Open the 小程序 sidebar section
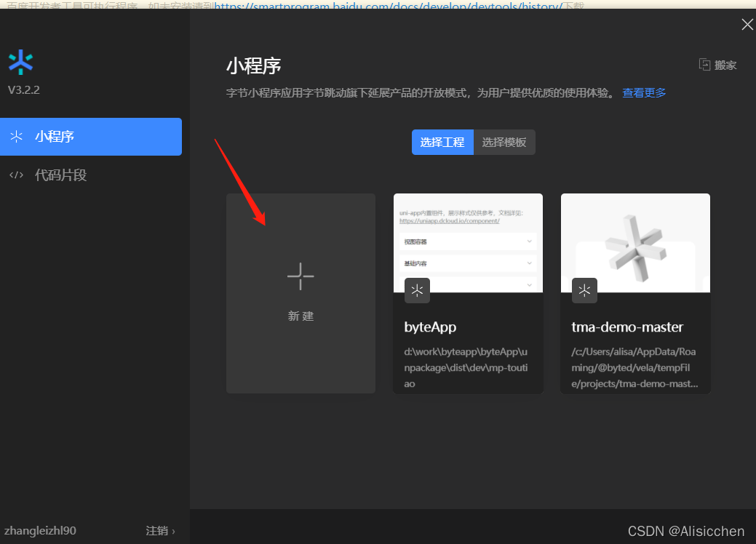Image resolution: width=756 pixels, height=544 pixels. [x=91, y=137]
